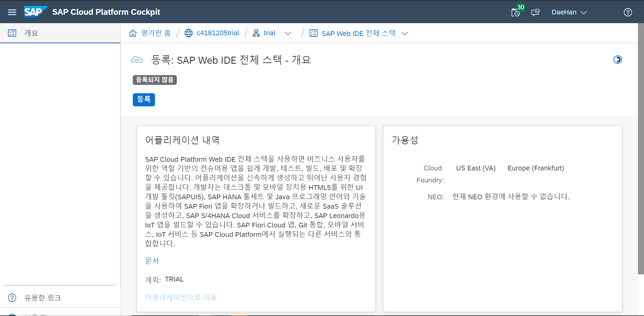
Task: Open the hamburger navigation menu
Action: pyautogui.click(x=12, y=12)
